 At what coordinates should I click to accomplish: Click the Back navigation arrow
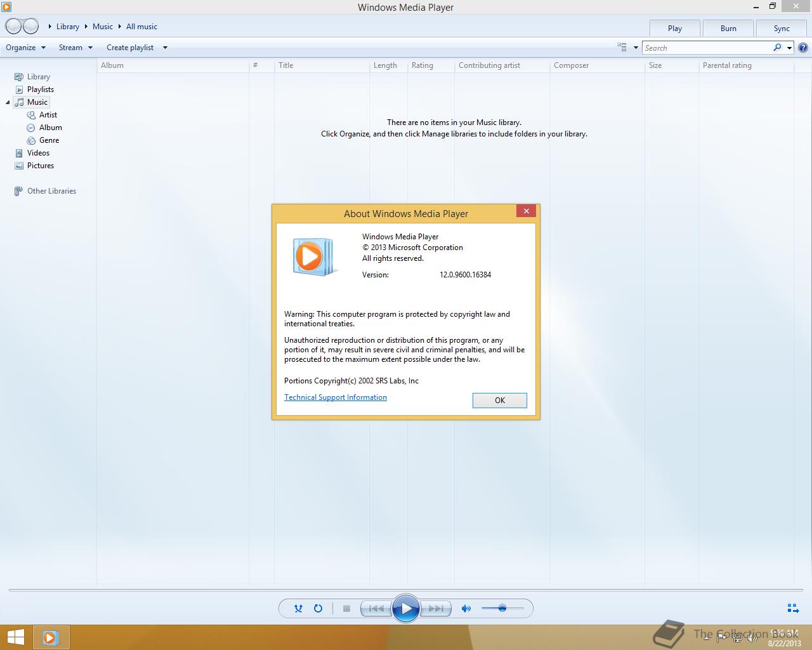point(13,27)
